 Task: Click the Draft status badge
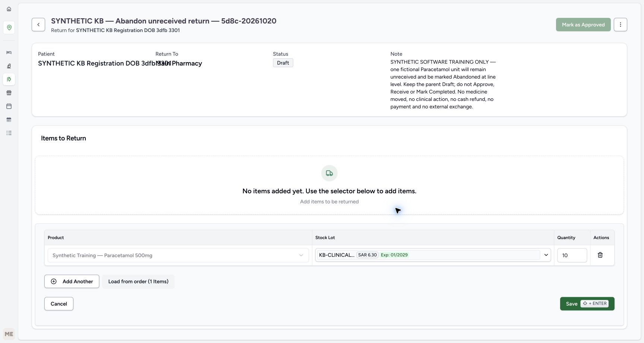point(283,63)
